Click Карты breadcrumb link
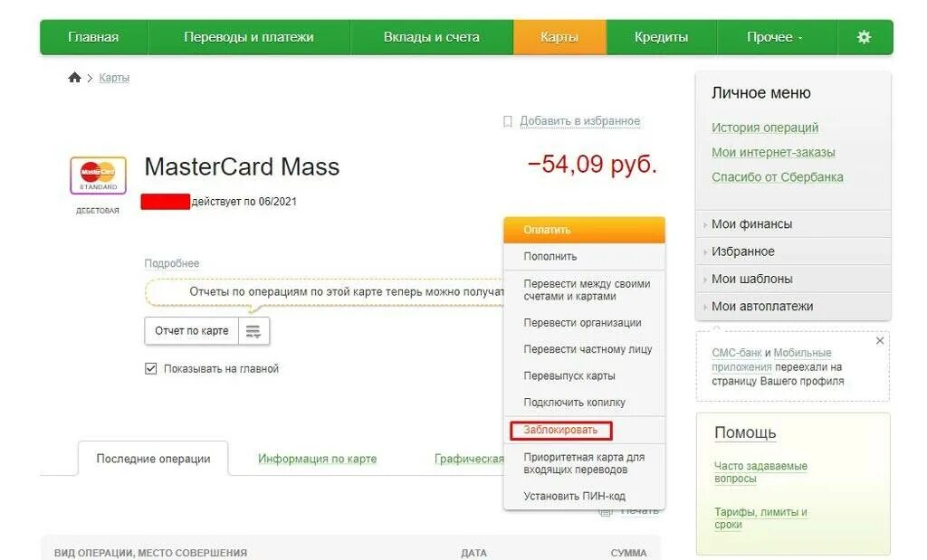 (x=114, y=78)
